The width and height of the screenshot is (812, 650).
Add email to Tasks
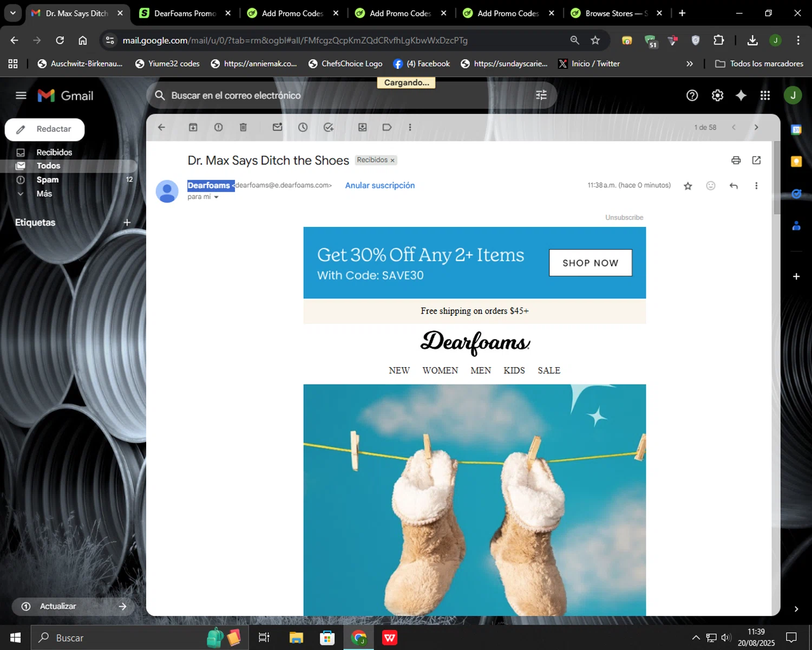point(329,127)
